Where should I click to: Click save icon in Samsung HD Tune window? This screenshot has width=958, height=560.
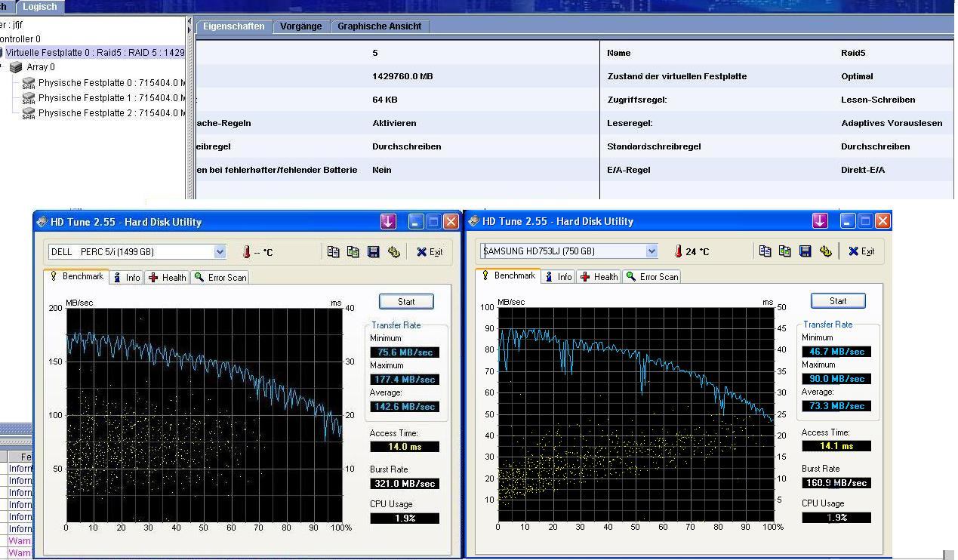[x=805, y=251]
